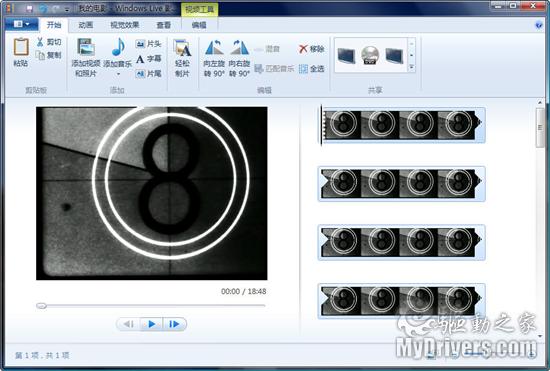
Task: Click the third share monitor icon
Action: [x=394, y=55]
